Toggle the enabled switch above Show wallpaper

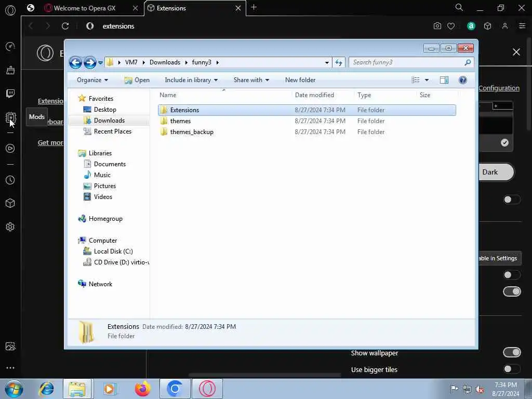tap(512, 291)
